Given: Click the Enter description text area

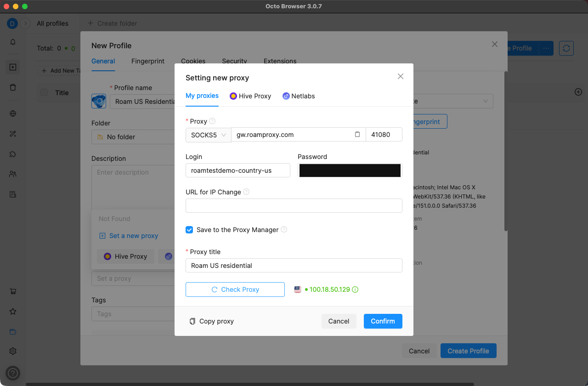Looking at the screenshot, I should coord(133,188).
